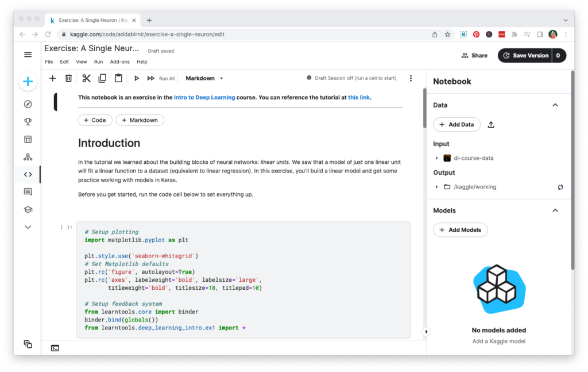Open Datasets from the sidebar grid icon

[x=28, y=139]
